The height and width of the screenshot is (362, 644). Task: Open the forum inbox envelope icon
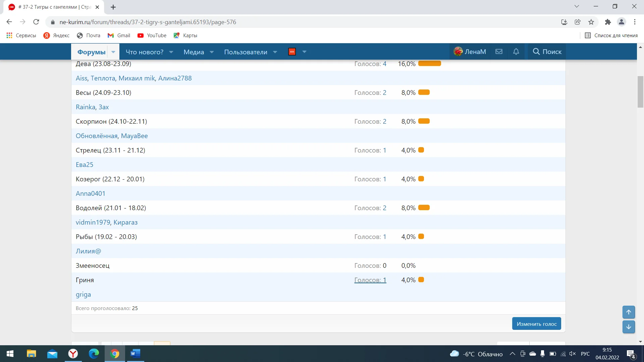tap(499, 52)
